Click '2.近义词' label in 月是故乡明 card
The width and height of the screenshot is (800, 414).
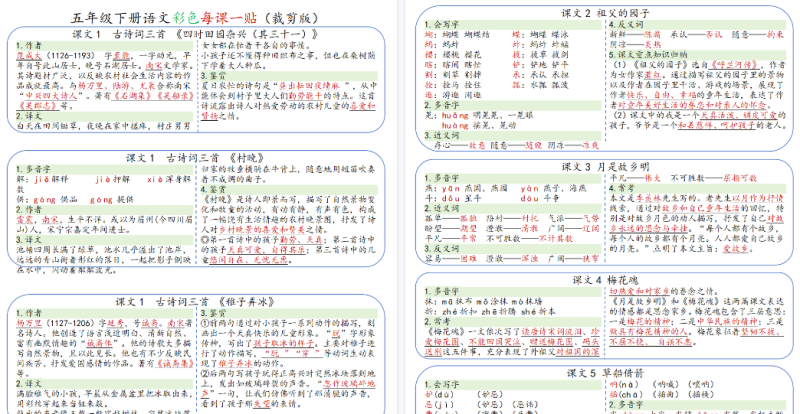click(442, 208)
